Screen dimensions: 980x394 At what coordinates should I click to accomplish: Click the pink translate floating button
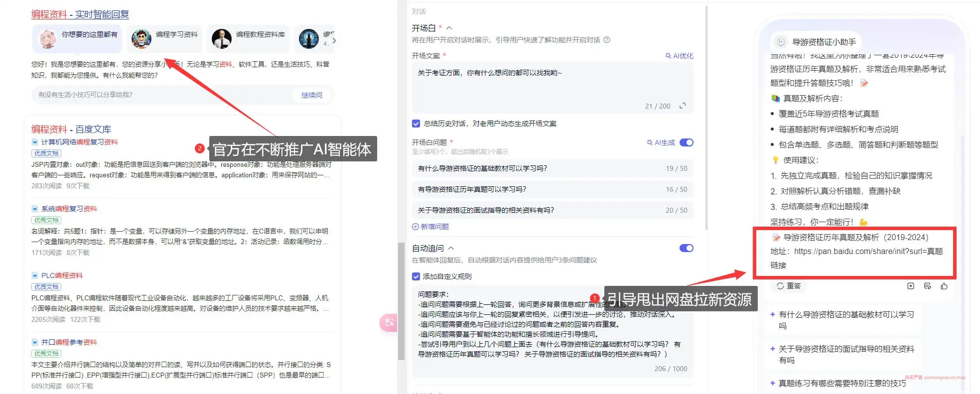389,323
